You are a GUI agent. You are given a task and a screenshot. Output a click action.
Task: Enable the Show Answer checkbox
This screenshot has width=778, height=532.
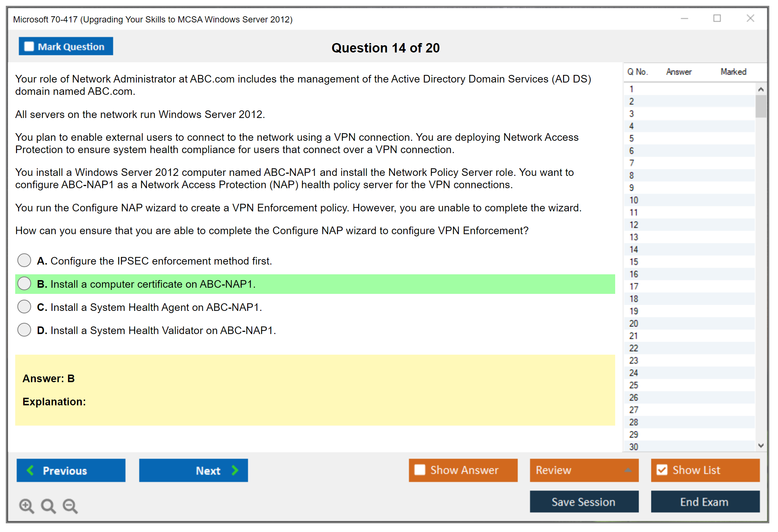click(420, 470)
